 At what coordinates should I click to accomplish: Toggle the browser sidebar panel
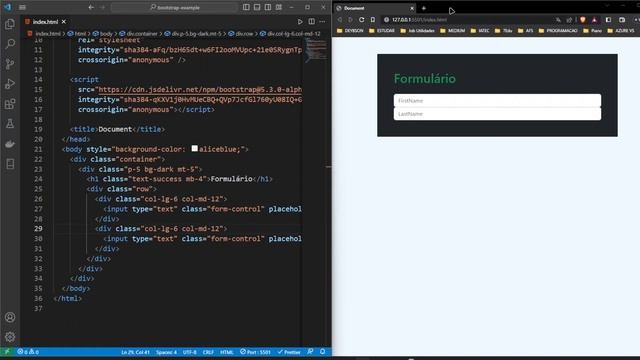(x=608, y=20)
